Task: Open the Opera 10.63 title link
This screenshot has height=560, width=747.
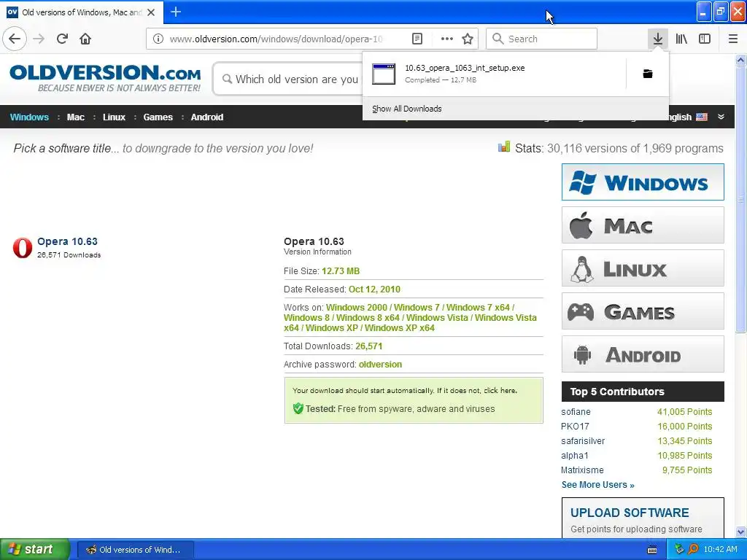Action: pos(67,241)
